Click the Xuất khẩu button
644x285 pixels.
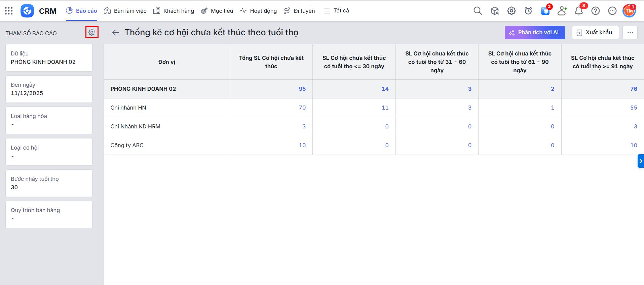coord(595,33)
